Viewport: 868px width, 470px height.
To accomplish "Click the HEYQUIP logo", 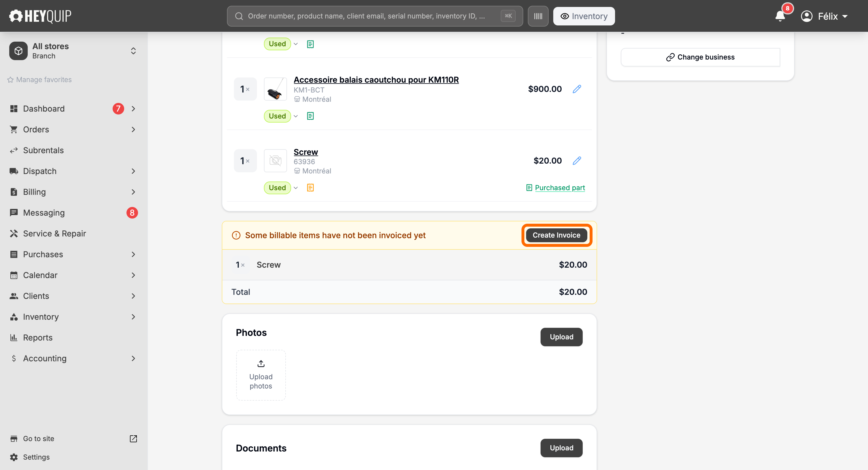I will (40, 16).
